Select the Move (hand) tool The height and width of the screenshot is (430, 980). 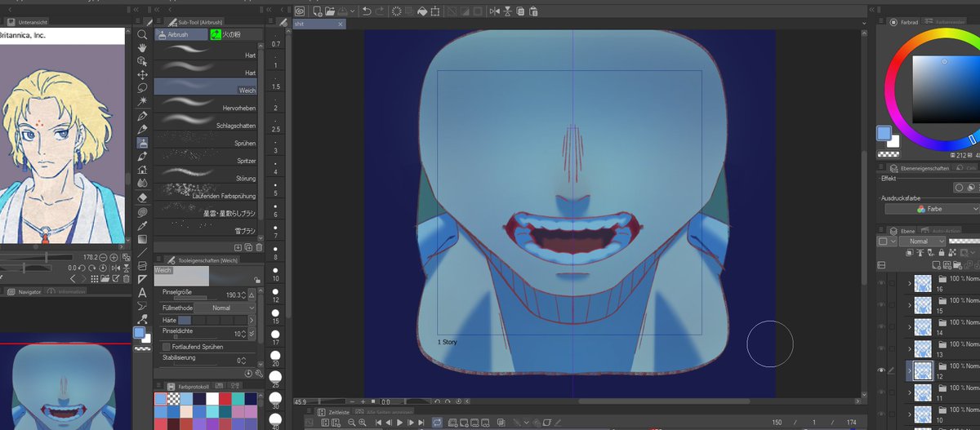click(142, 48)
